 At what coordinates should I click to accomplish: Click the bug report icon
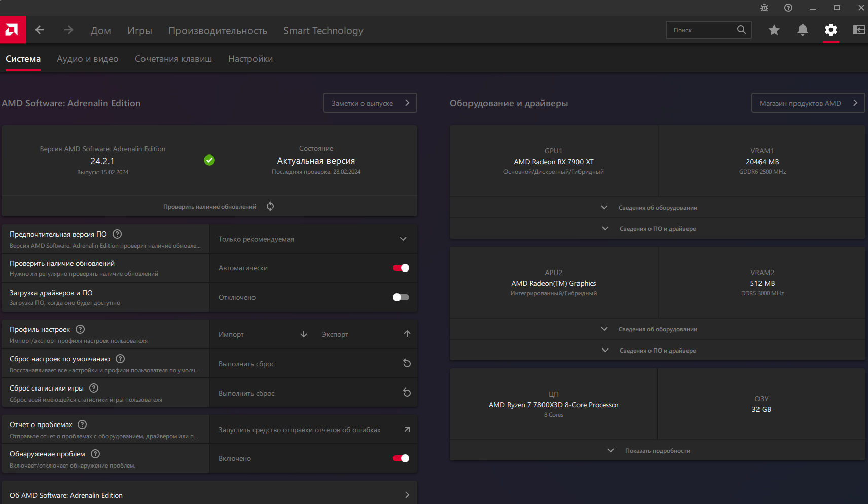click(x=764, y=8)
